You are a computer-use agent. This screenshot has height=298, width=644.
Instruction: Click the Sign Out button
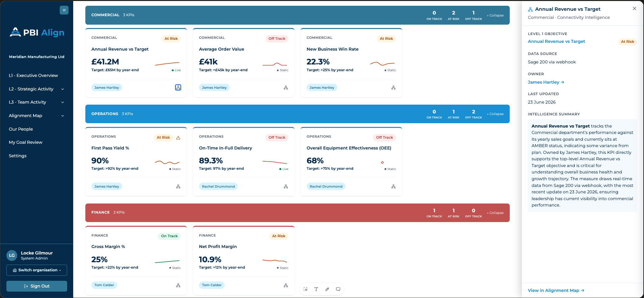(x=37, y=286)
